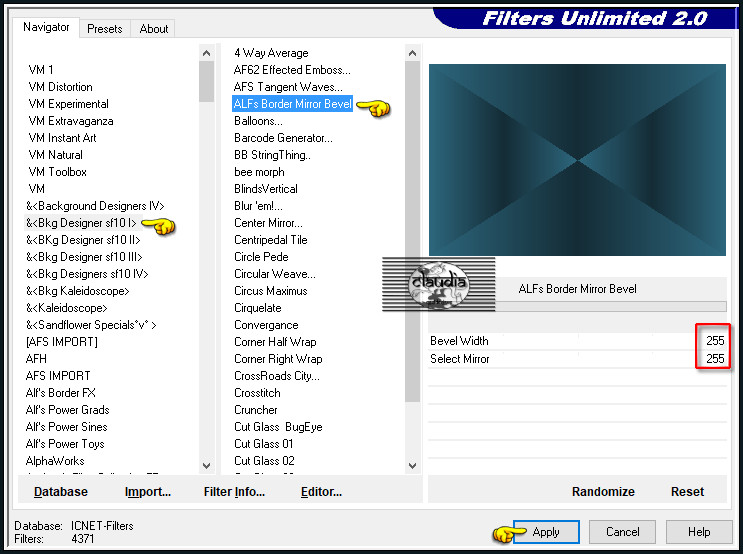The height and width of the screenshot is (554, 743).
Task: Select &<Bkg Kaleidoscope> category
Action: (77, 291)
